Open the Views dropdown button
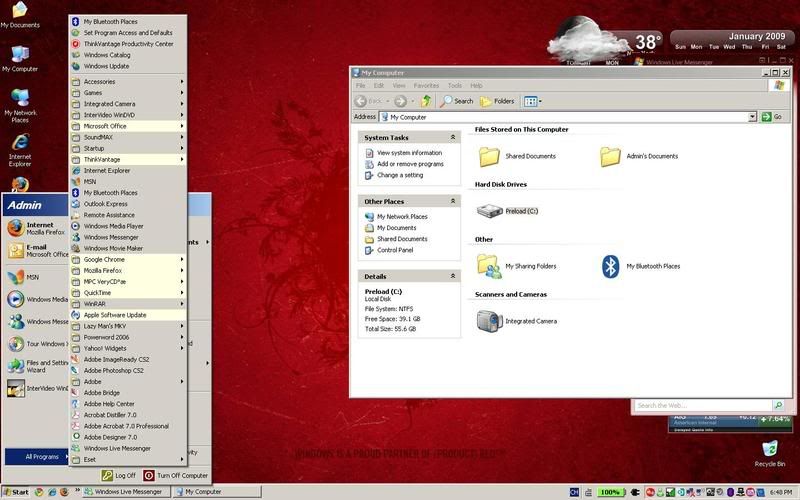The image size is (800, 500). (532, 101)
